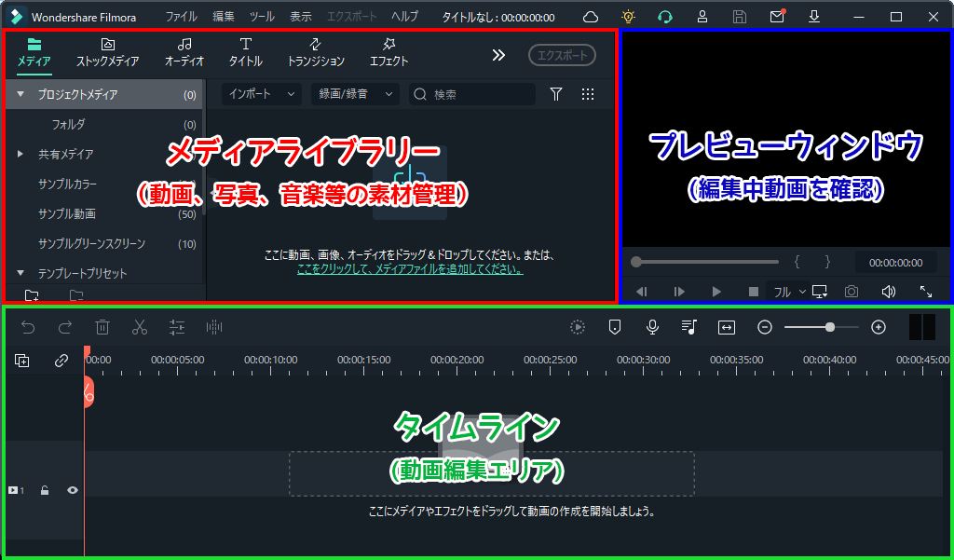This screenshot has width=954, height=560.
Task: Open the audio mixer music note icon
Action: [x=688, y=327]
